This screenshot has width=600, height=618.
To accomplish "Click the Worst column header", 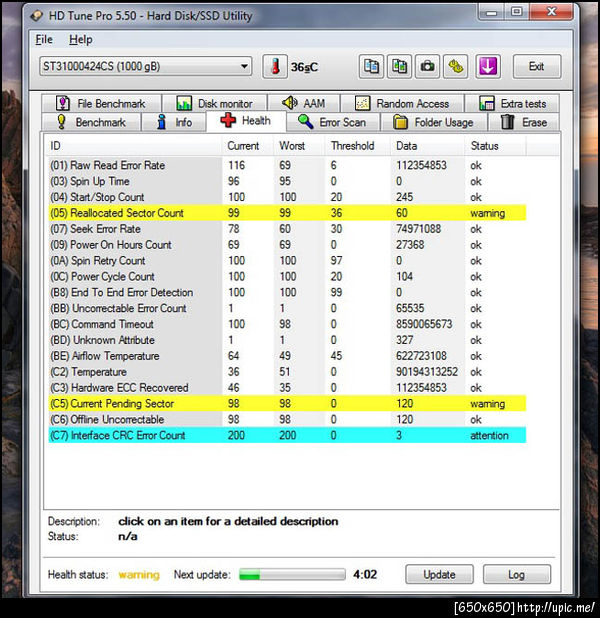I will (299, 146).
